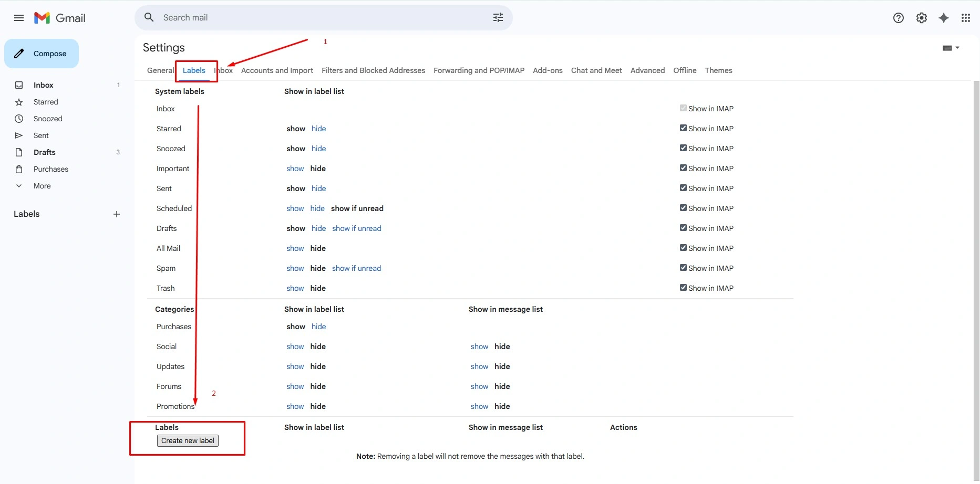The width and height of the screenshot is (980, 484).
Task: Open the input tools keyboard dropdown
Action: pos(951,48)
